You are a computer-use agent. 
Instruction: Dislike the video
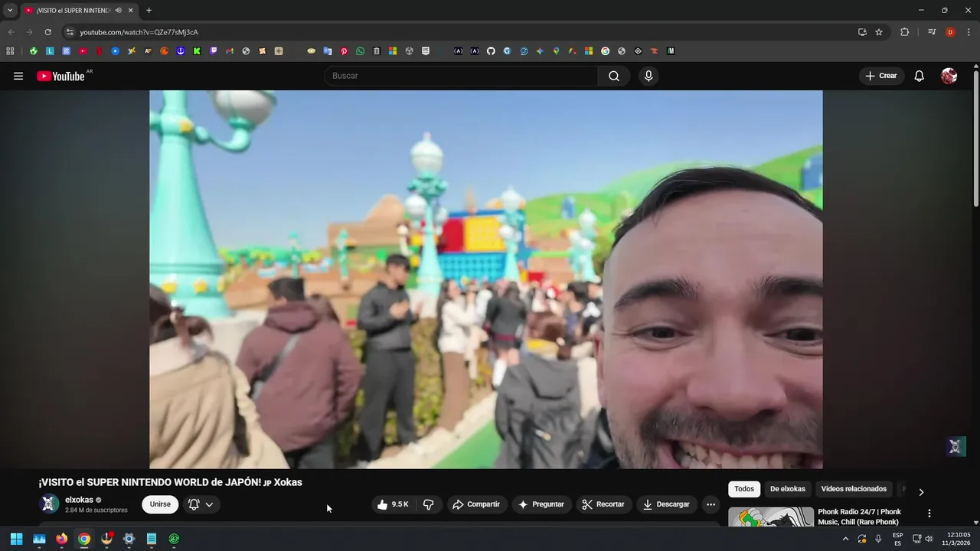[429, 504]
